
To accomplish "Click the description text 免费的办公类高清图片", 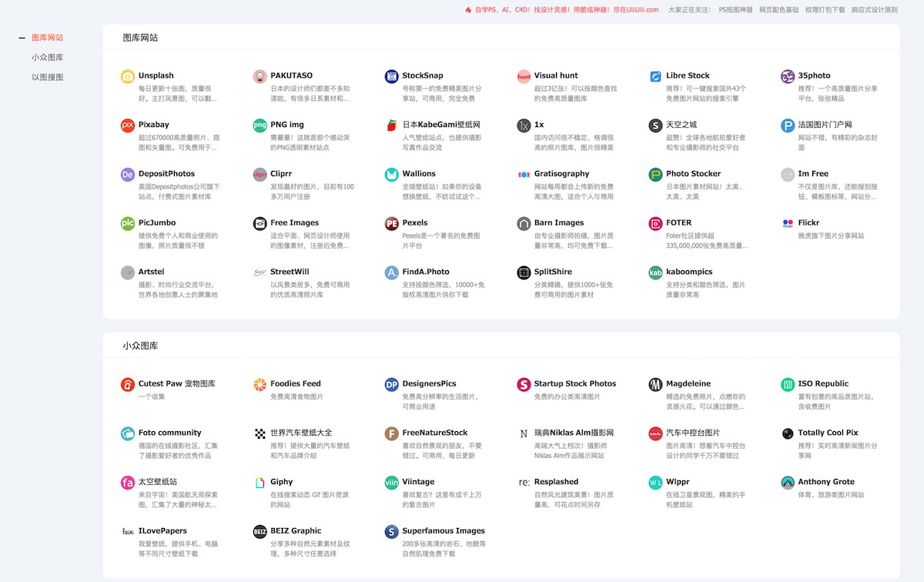I will (567, 397).
